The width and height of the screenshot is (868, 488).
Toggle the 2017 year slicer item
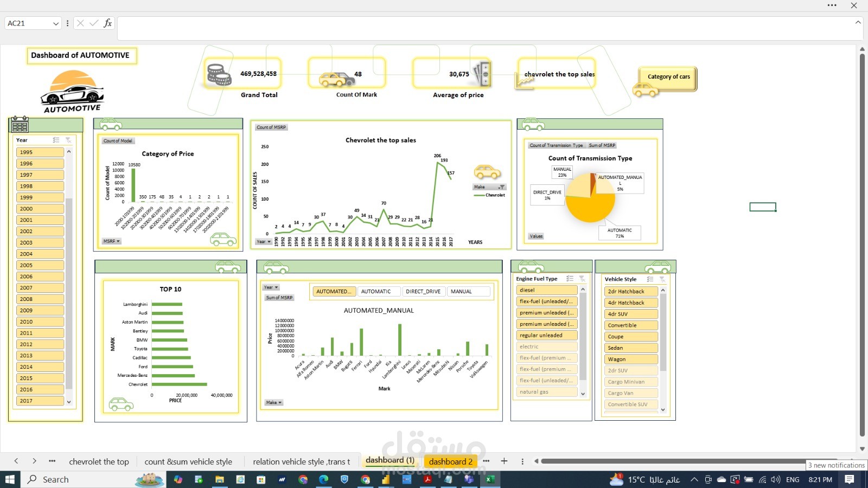point(40,401)
